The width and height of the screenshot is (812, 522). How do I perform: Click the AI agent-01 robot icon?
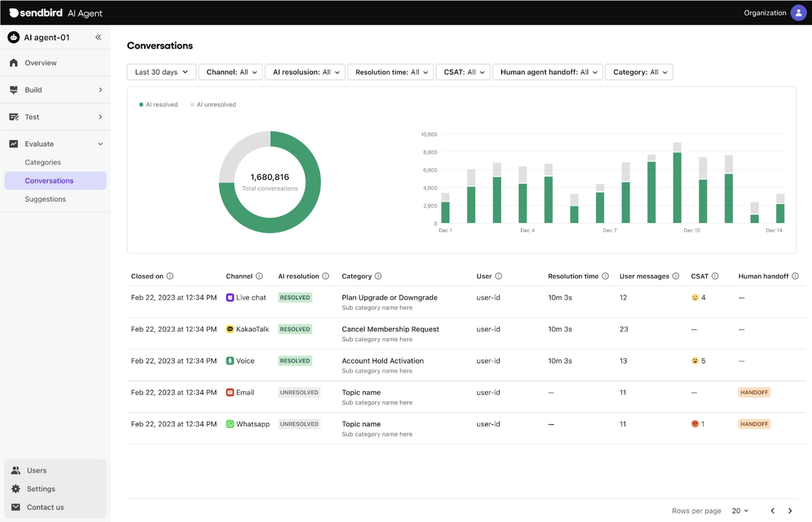(13, 37)
